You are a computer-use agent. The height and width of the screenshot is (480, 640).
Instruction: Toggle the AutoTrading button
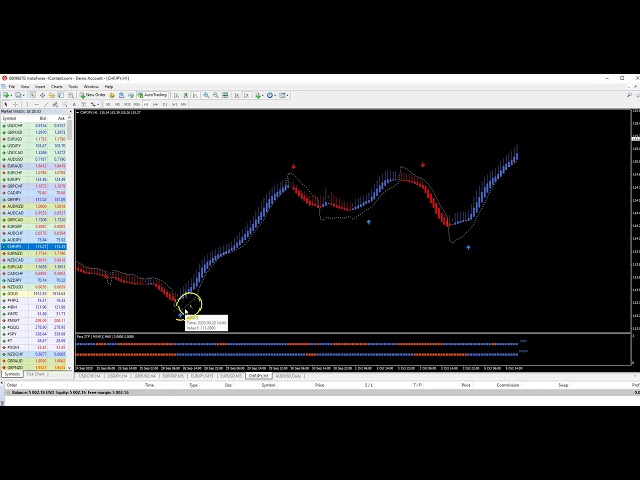[x=155, y=95]
